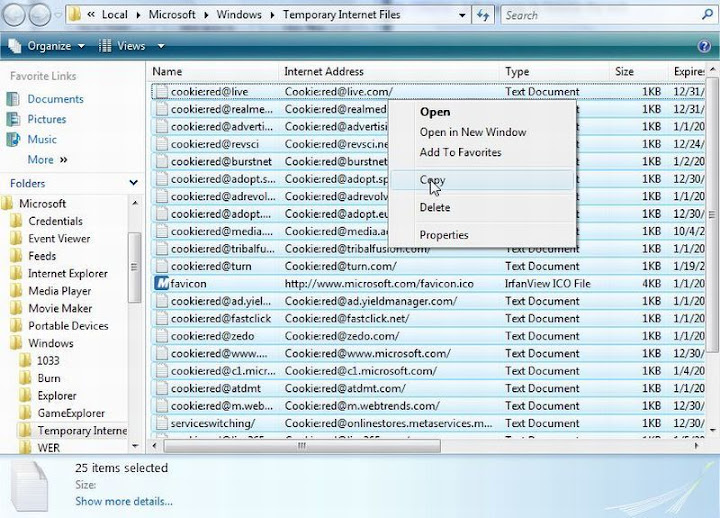Sort by the Expires column header
720x518 pixels.
tap(687, 72)
